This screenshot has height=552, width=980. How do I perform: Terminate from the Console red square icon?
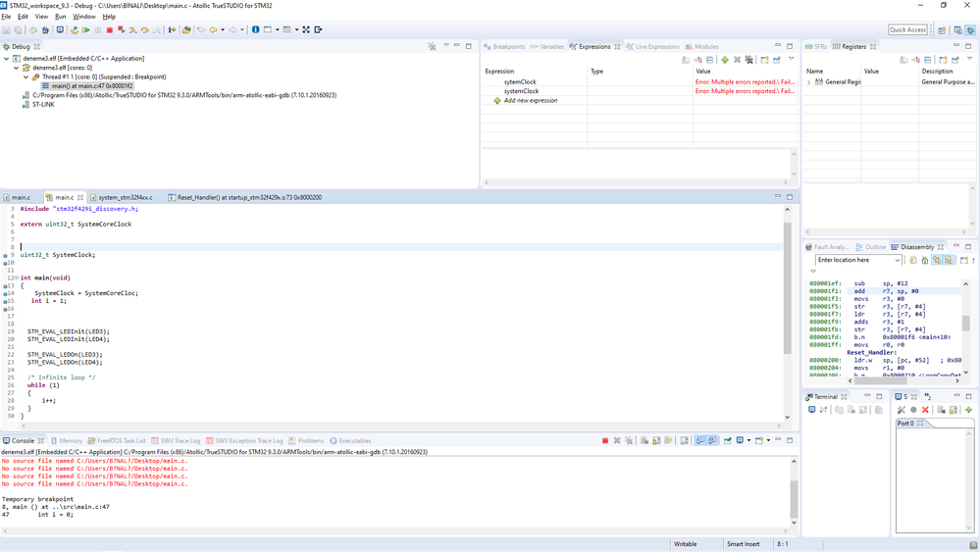(x=605, y=441)
